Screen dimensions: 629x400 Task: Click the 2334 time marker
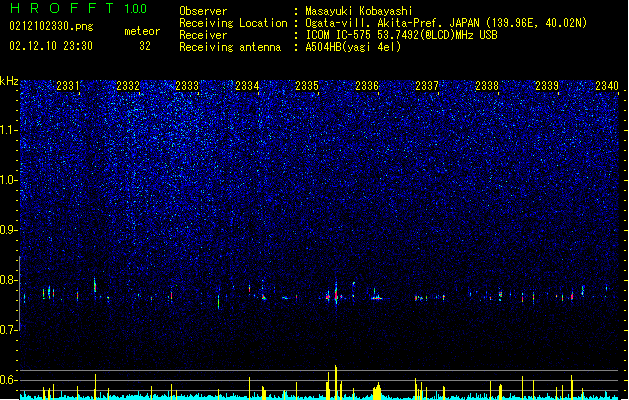[x=247, y=85]
